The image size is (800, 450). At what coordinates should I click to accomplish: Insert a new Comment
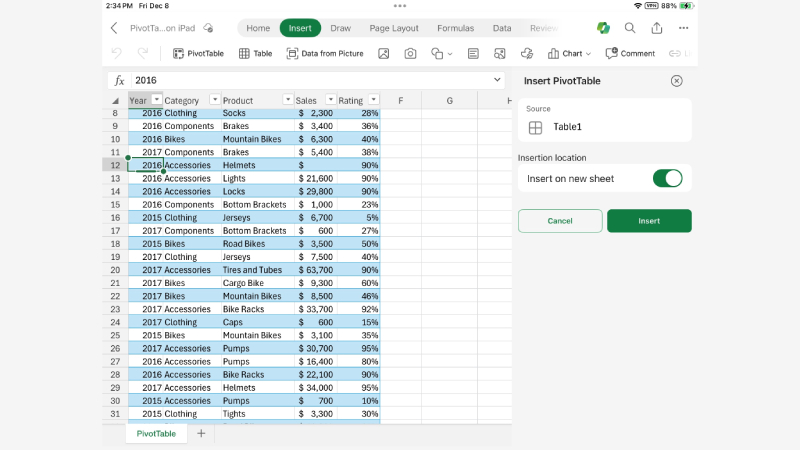coord(630,54)
